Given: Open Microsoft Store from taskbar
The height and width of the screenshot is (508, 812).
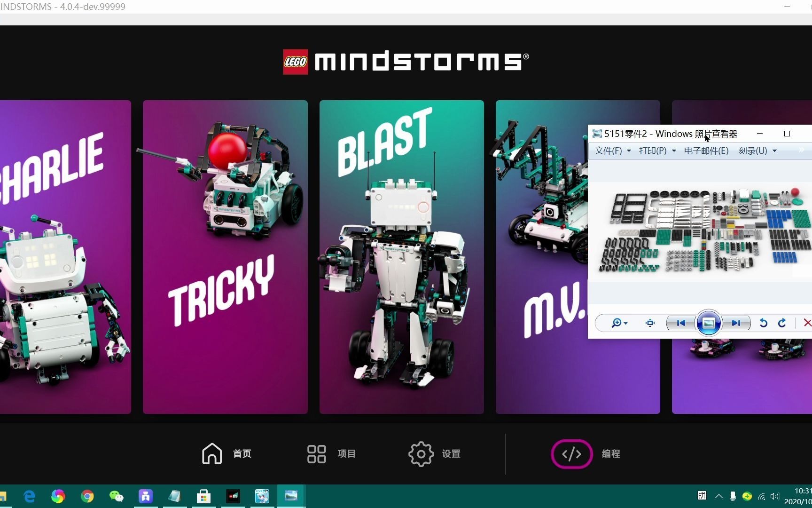Looking at the screenshot, I should point(203,496).
